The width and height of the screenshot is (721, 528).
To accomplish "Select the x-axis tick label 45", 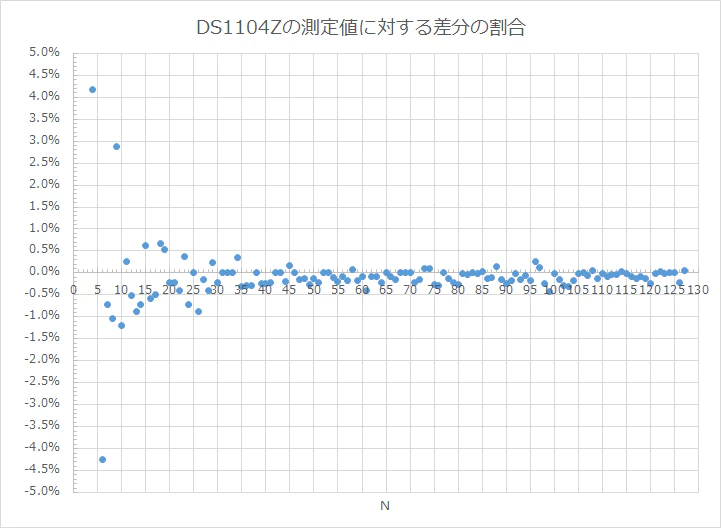I will pyautogui.click(x=289, y=290).
